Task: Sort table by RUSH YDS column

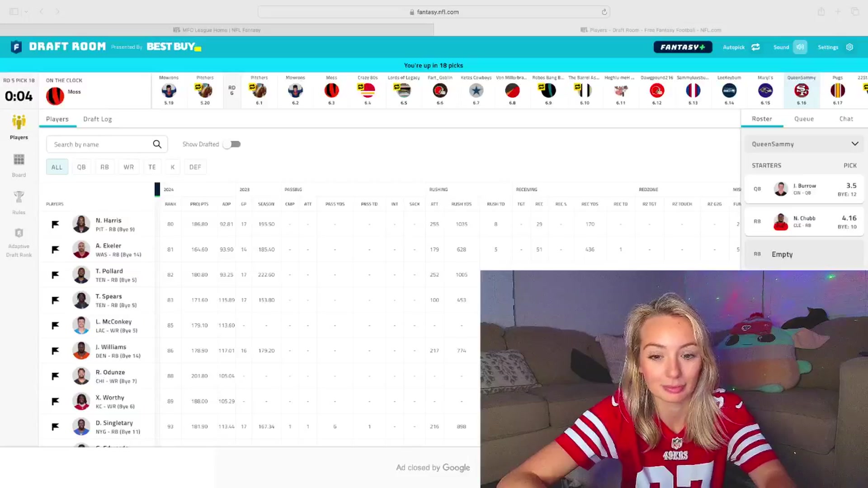Action: click(x=461, y=204)
